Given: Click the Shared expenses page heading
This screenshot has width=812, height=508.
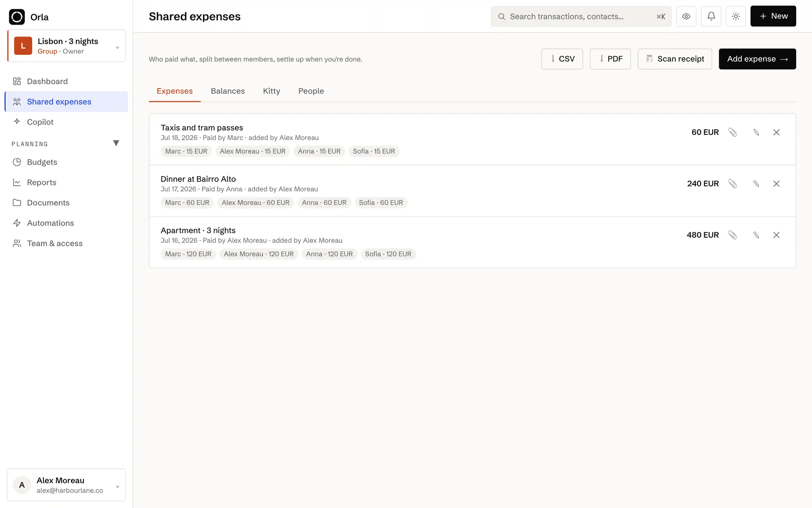Looking at the screenshot, I should 195,16.
